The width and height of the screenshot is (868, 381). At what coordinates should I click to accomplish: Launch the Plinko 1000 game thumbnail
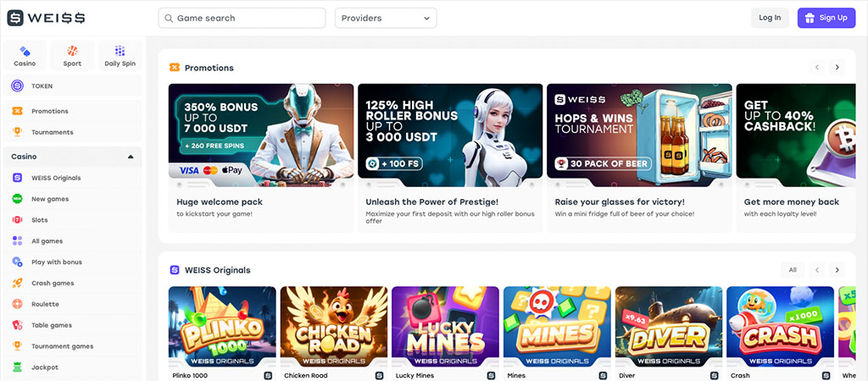pyautogui.click(x=222, y=327)
